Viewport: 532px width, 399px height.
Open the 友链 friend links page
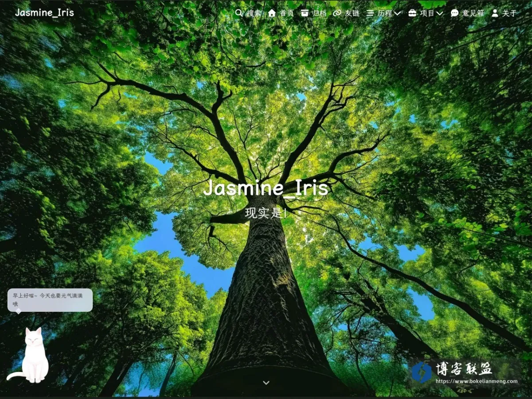point(352,13)
